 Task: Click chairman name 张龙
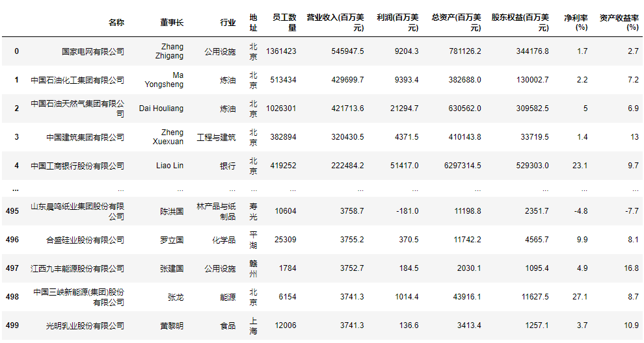point(176,298)
